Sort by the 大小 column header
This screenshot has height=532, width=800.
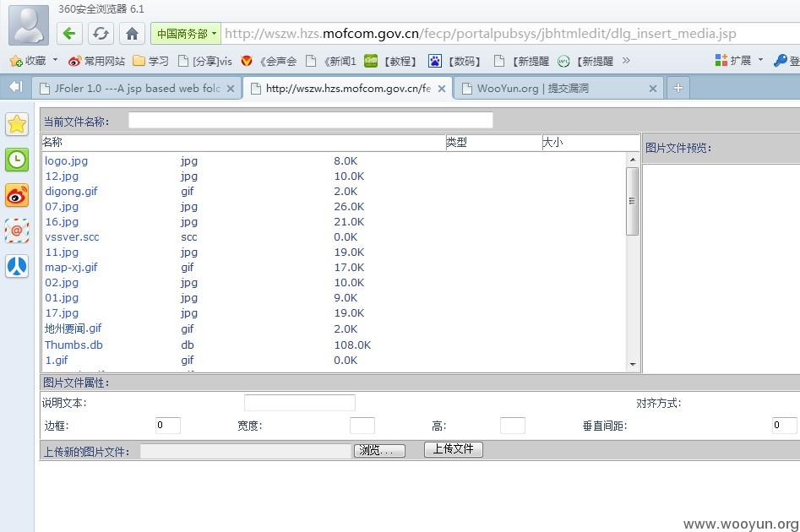[590, 143]
